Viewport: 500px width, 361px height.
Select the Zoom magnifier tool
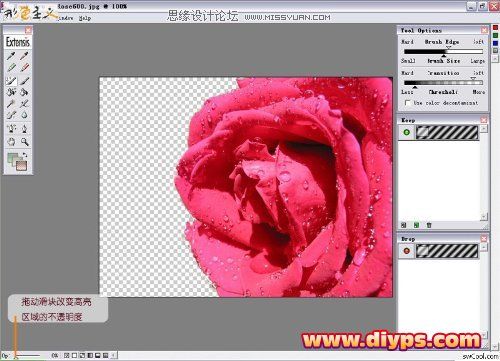[24, 142]
